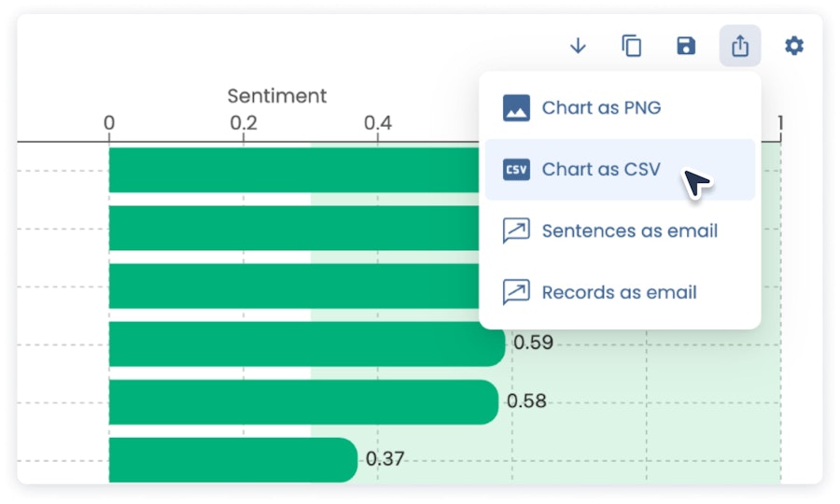Click the PNG image icon

pos(516,107)
